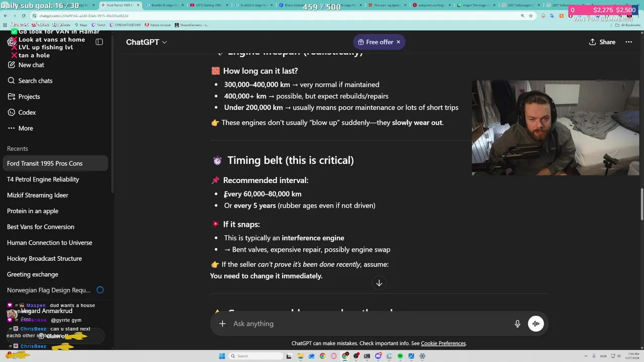Switch to the YouTube (477) Starting 1994 tab
The width and height of the screenshot is (644, 362).
point(209,5)
